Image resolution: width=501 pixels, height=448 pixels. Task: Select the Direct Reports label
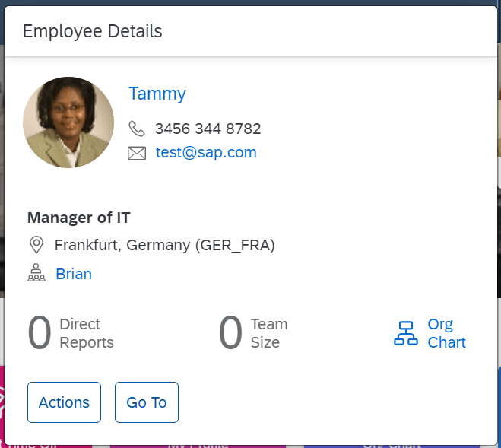coord(87,333)
